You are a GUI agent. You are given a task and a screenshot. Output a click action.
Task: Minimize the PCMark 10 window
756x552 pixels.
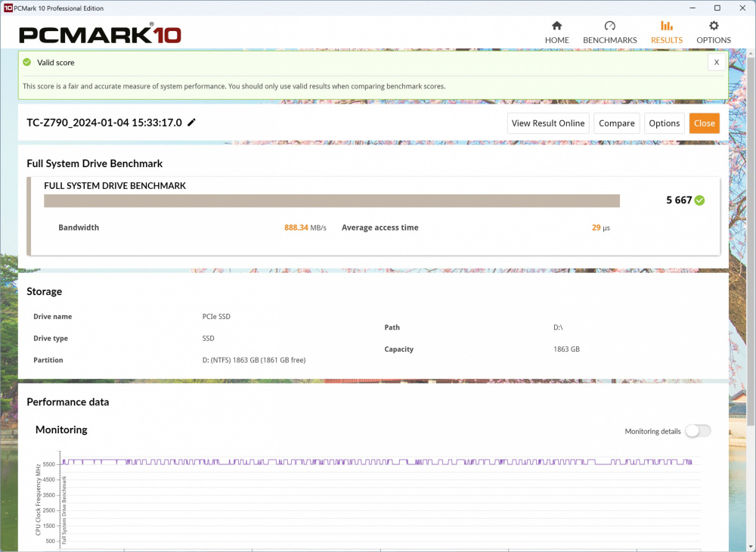(692, 8)
